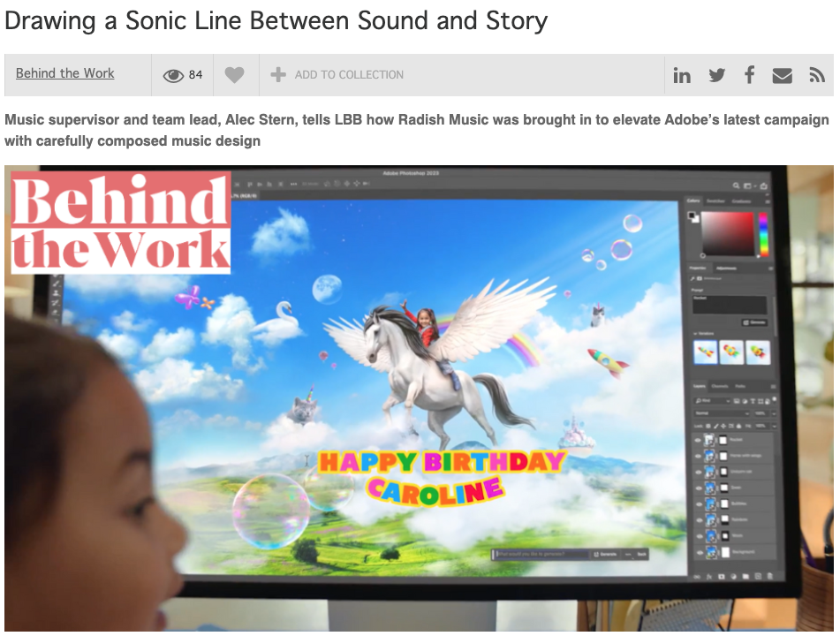Open the Pegasus birthday hero image

(419, 398)
